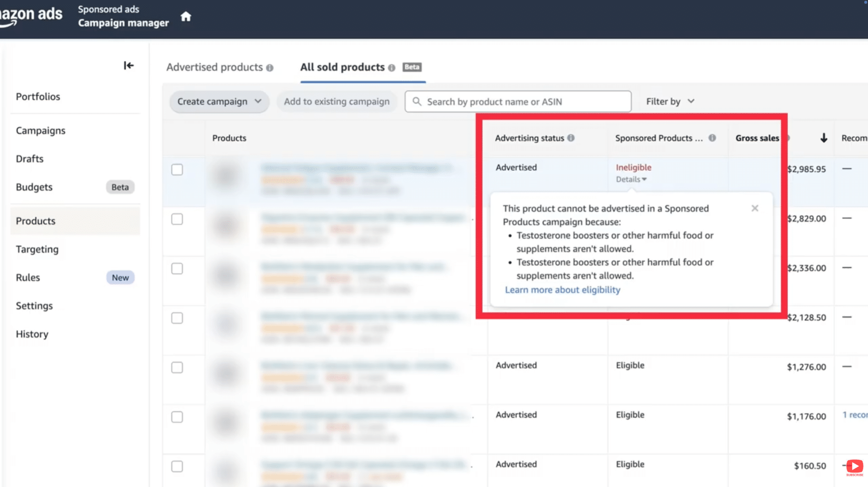Select the checkbox on the $2,829.00 product row
Image resolution: width=868 pixels, height=487 pixels.
tap(177, 219)
